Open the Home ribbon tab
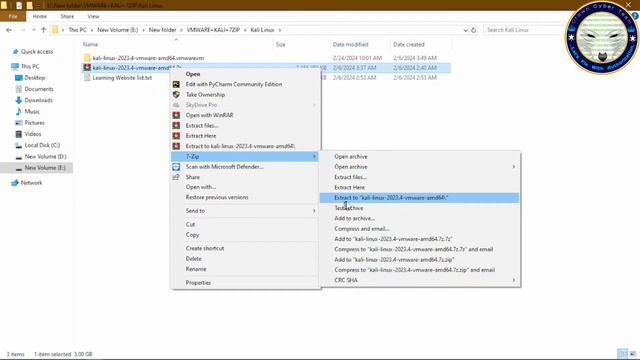 40,16
